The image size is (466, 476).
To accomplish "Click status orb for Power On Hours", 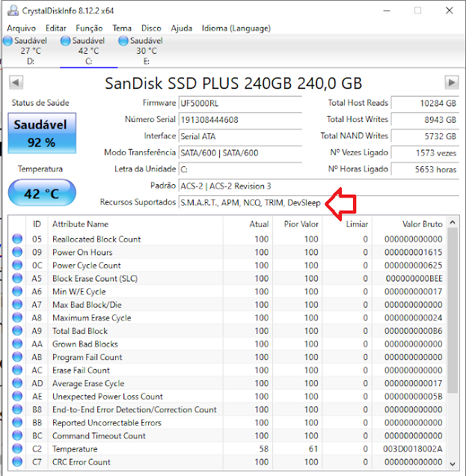I will pos(17,252).
